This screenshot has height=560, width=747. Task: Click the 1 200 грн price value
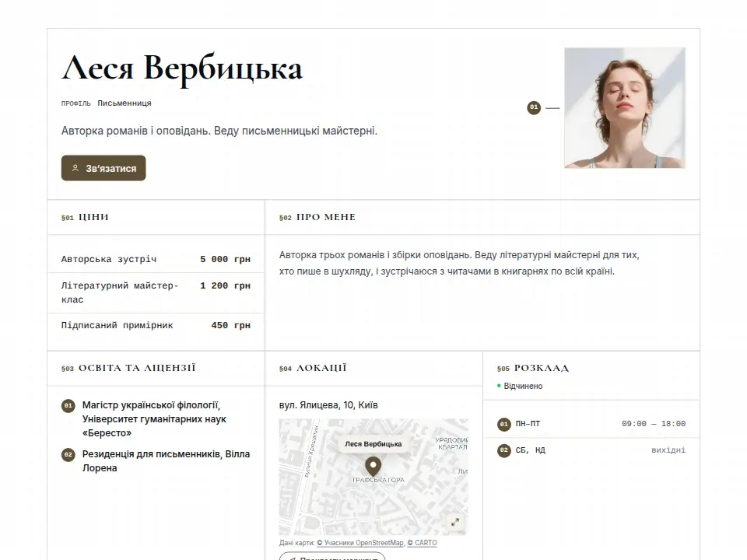[225, 285]
